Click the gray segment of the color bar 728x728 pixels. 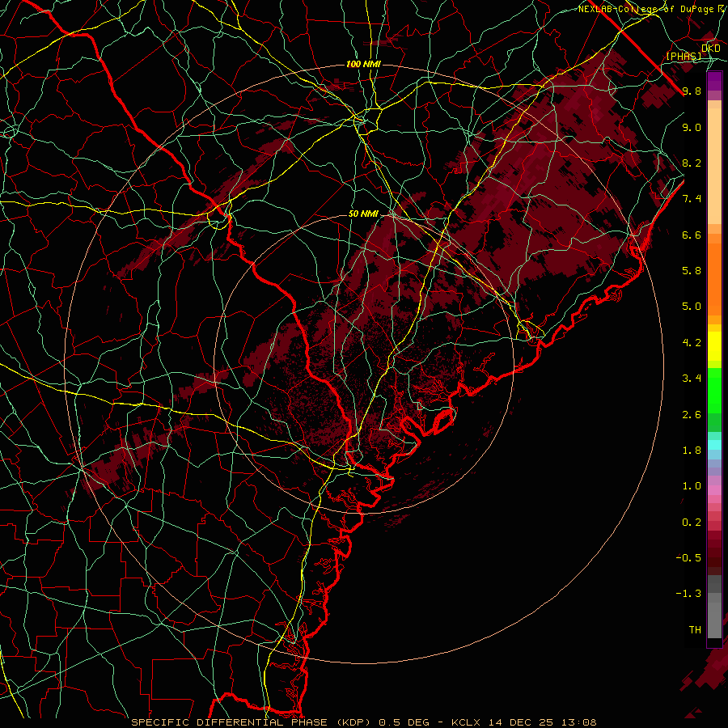pos(714,606)
